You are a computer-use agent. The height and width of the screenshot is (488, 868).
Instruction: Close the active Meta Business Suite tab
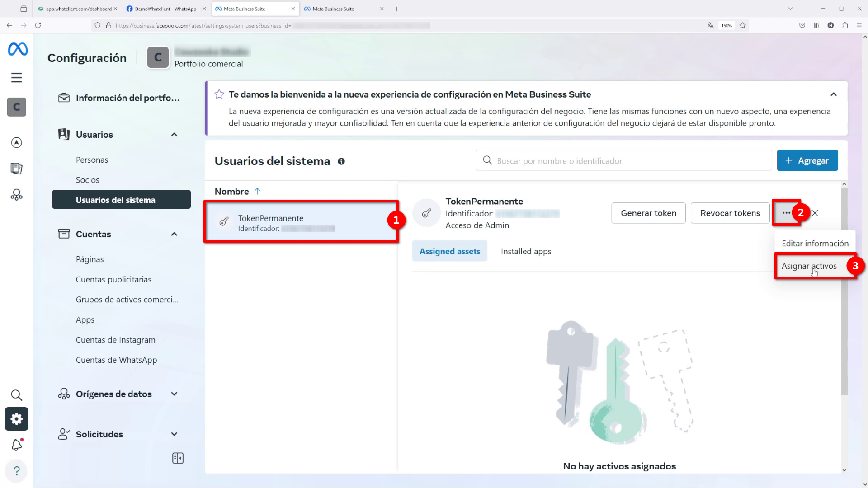point(293,9)
